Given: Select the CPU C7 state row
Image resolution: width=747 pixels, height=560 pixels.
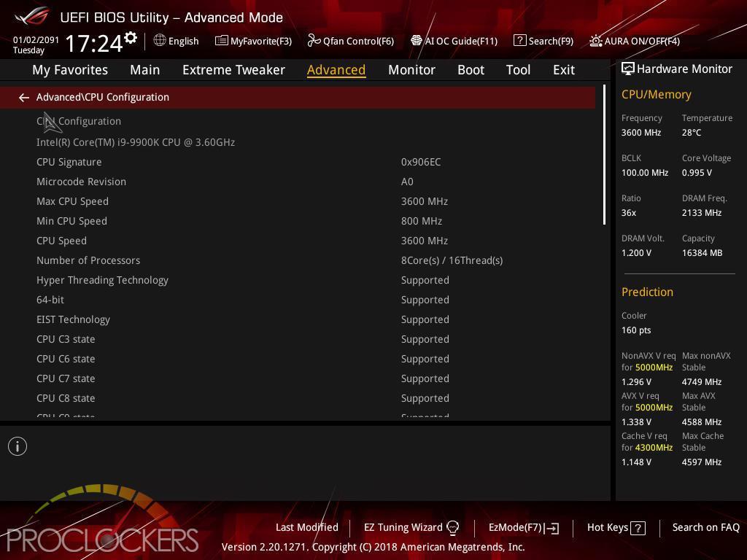Looking at the screenshot, I should 298,378.
